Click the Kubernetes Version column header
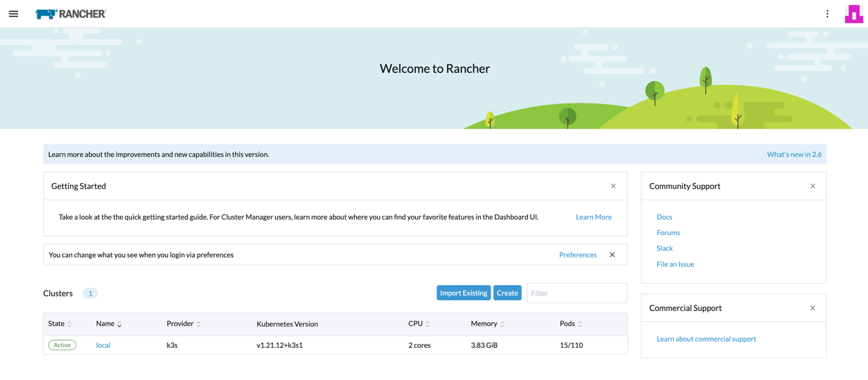 [x=287, y=324]
